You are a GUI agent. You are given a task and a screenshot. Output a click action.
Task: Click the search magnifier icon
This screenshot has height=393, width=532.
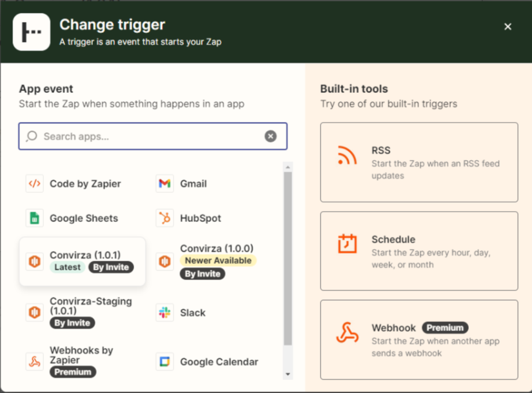(x=32, y=136)
